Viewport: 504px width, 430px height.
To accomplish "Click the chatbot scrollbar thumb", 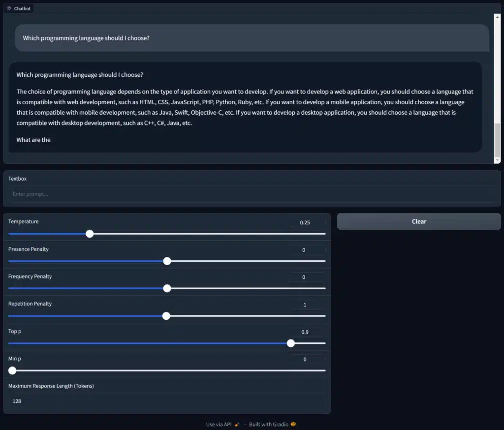I will [x=497, y=140].
